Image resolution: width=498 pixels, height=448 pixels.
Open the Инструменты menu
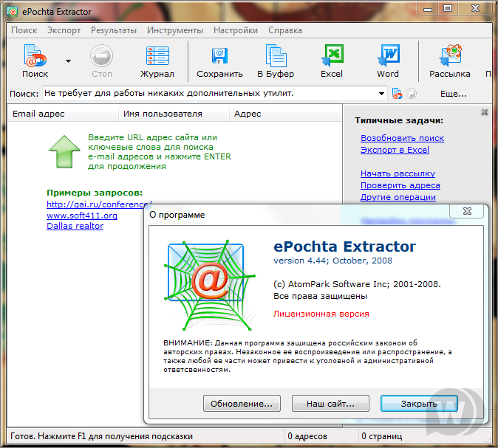175,30
